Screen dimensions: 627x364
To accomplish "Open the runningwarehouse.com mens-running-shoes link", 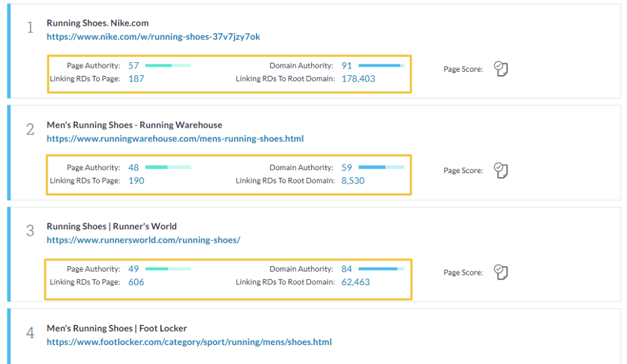I will [x=175, y=139].
